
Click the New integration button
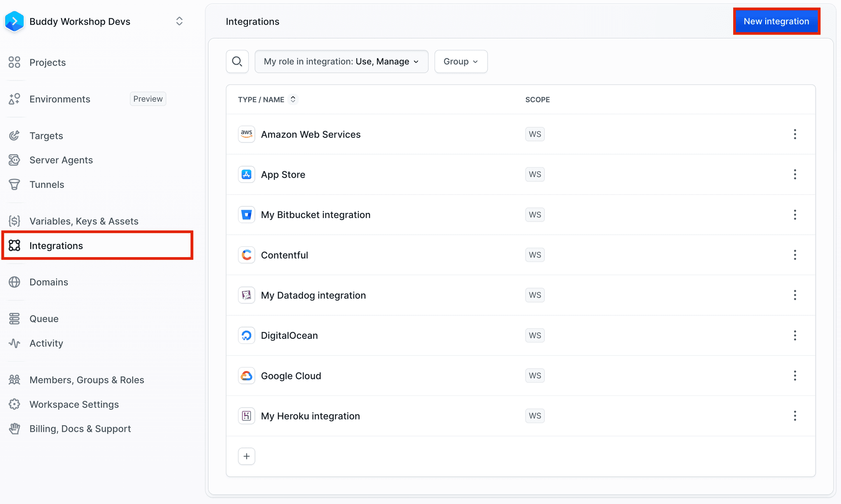coord(776,21)
